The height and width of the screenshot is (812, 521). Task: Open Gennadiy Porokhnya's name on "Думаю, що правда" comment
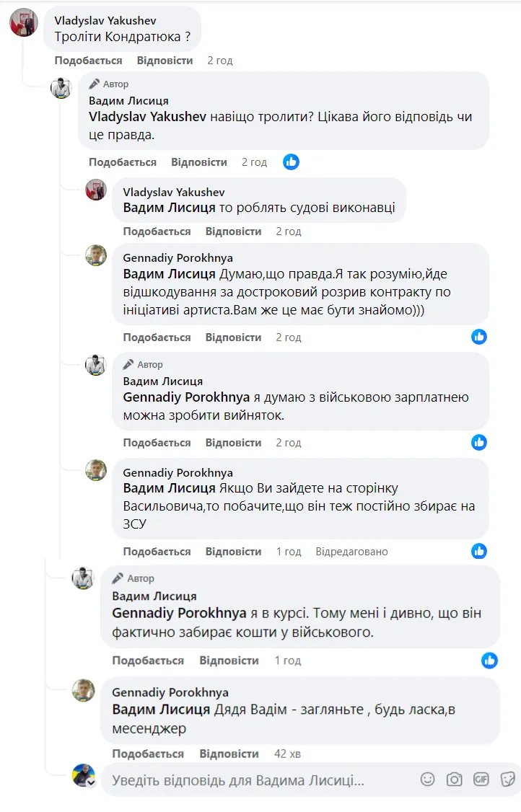point(178,257)
